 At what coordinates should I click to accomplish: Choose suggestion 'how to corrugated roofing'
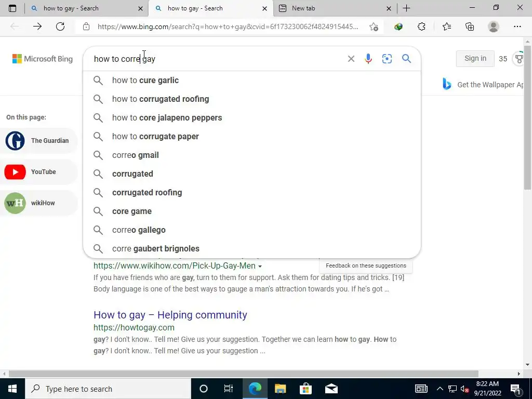coord(252,99)
